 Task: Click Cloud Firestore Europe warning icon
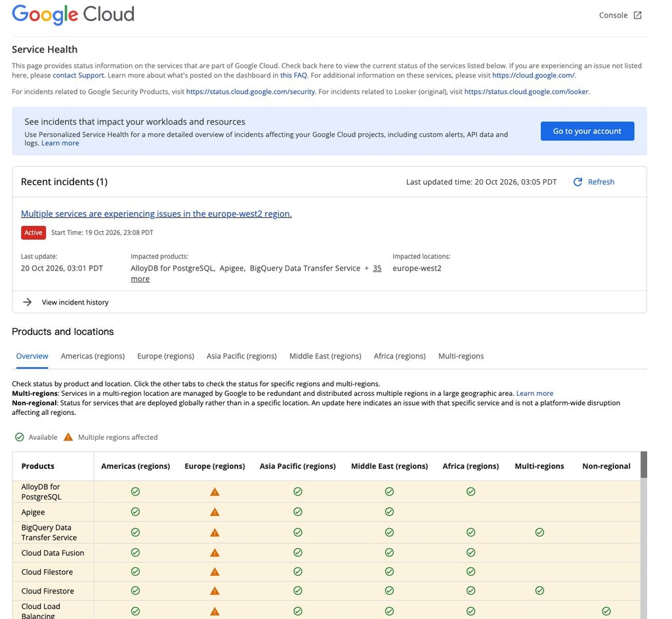(215, 591)
